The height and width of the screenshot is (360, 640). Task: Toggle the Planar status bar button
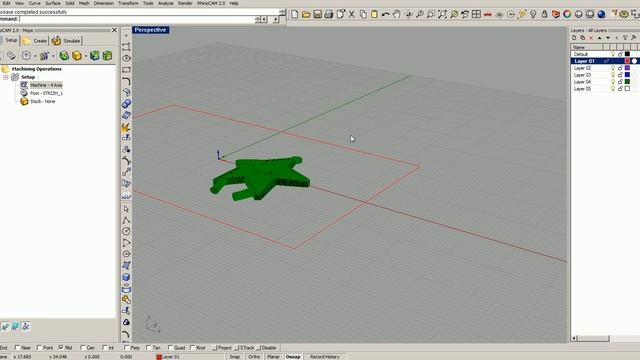click(x=273, y=357)
